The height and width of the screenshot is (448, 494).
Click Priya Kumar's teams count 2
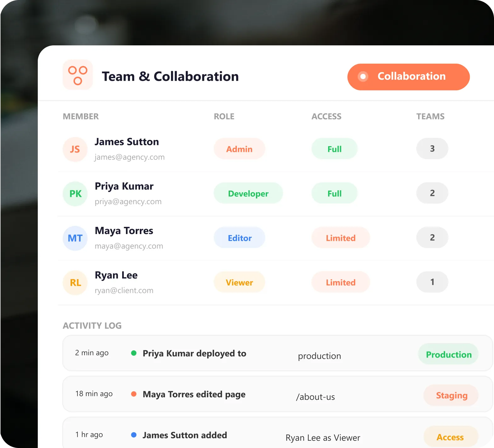[432, 193]
